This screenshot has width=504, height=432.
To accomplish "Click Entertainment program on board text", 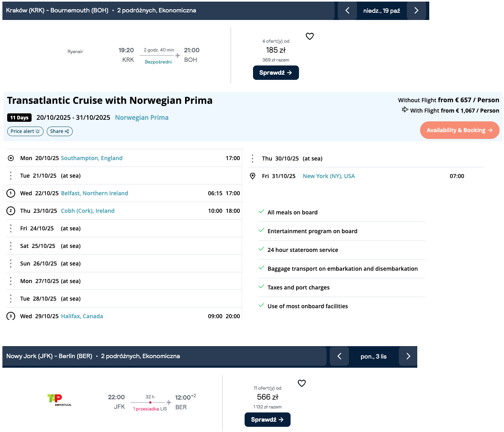I will click(313, 231).
